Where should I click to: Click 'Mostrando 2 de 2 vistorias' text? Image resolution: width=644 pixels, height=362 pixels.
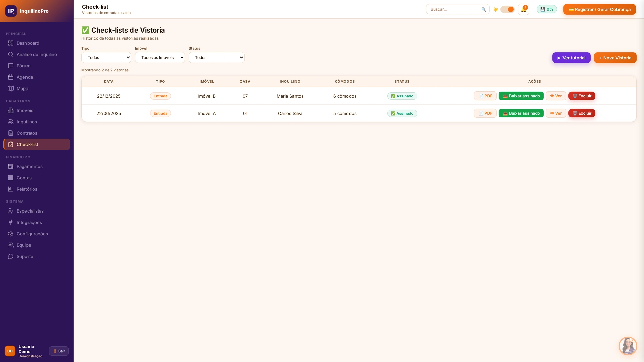tap(105, 70)
